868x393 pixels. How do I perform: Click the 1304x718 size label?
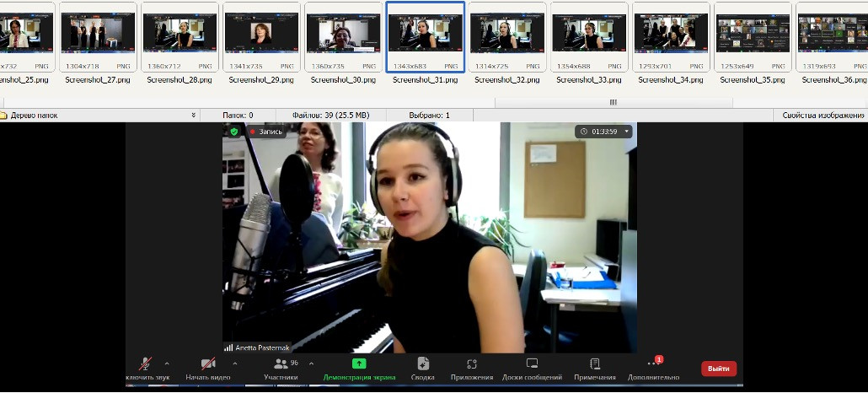click(x=82, y=66)
